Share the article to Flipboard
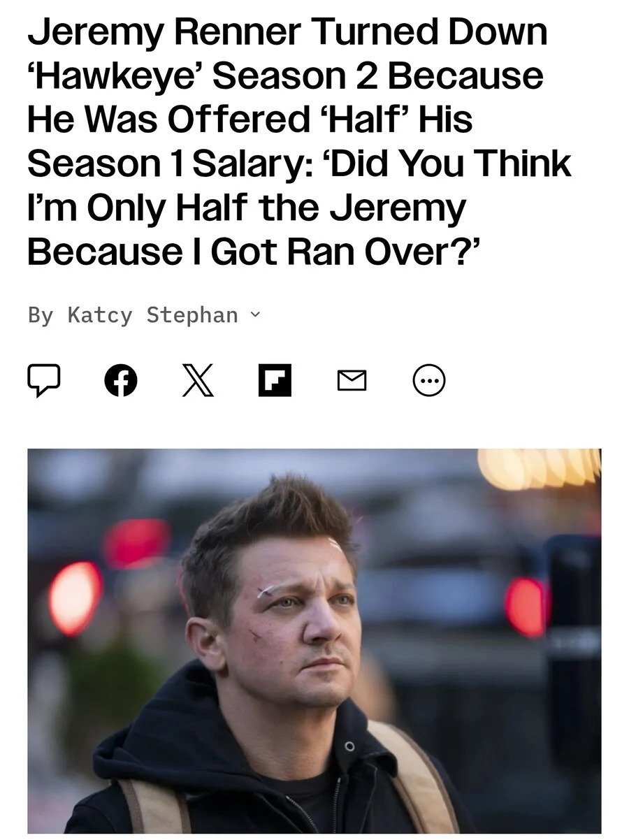Viewport: 629px width, 840px height. tap(275, 380)
